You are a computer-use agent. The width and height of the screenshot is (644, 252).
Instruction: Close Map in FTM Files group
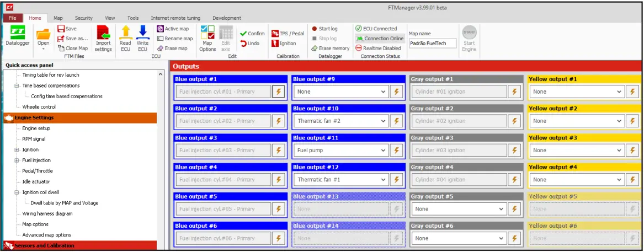pyautogui.click(x=73, y=48)
